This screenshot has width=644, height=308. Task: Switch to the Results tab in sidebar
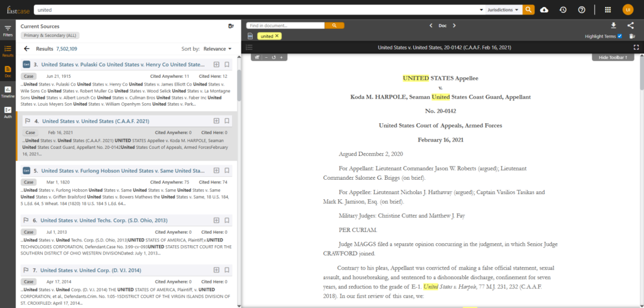coord(8,51)
